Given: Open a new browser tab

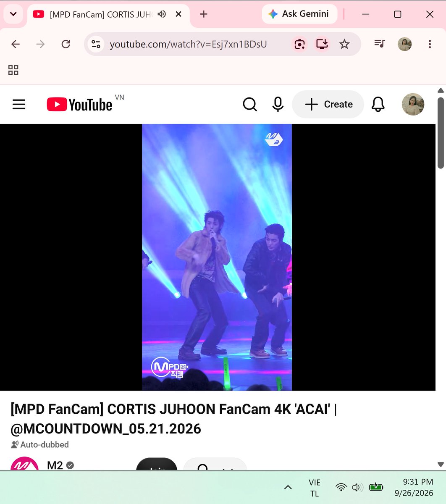Looking at the screenshot, I should pos(204,14).
